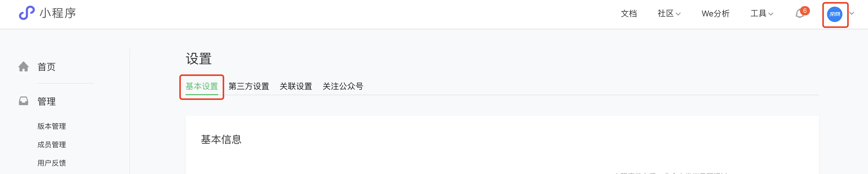Expand the 工具 dropdown arrow
Image resolution: width=868 pixels, height=174 pixels.
pyautogui.click(x=771, y=14)
